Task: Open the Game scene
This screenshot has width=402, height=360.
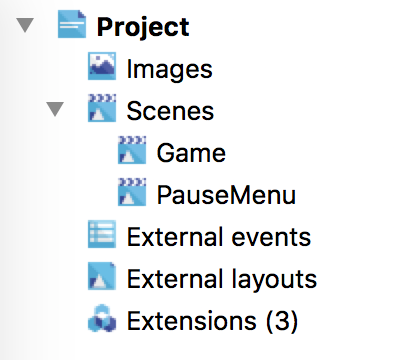Action: click(x=191, y=153)
